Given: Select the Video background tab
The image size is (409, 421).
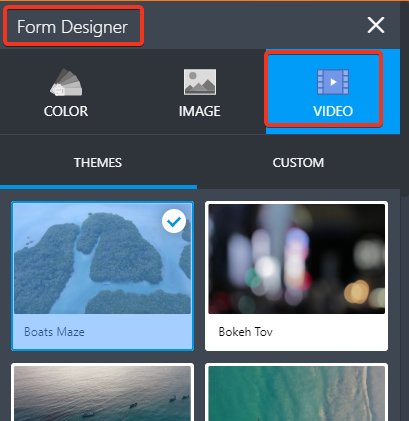Looking at the screenshot, I should click(333, 92).
